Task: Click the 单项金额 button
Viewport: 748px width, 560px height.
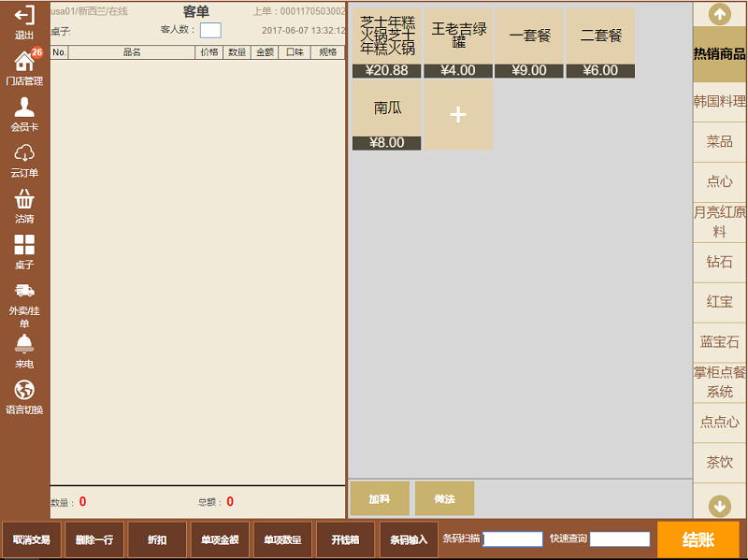Action: [x=220, y=540]
